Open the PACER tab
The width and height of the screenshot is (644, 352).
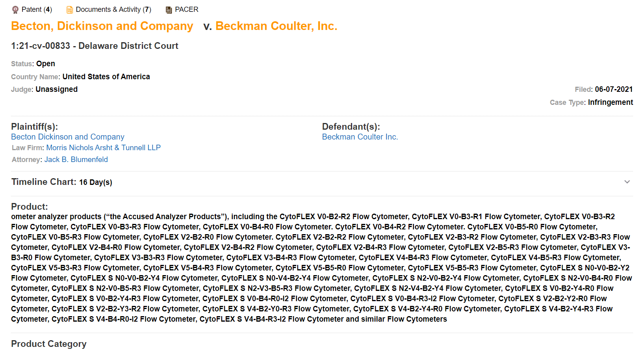click(x=186, y=9)
